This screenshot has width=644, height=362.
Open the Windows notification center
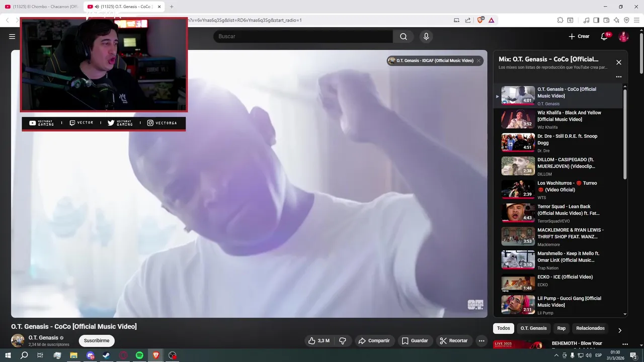point(633,355)
